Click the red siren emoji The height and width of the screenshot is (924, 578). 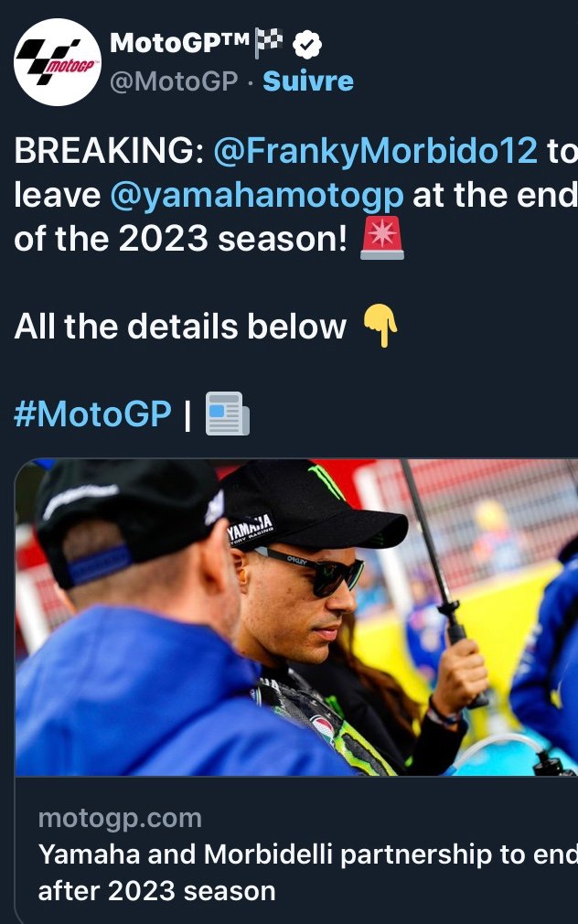click(381, 239)
